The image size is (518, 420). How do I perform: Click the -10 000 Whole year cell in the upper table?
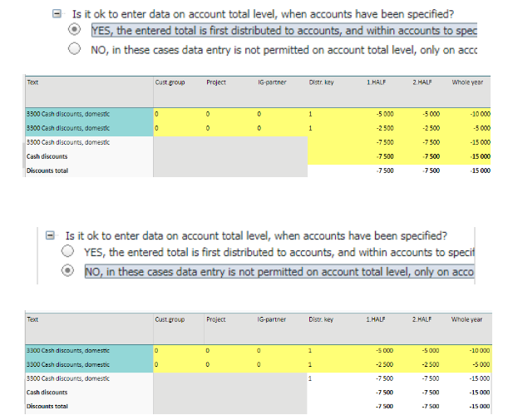480,114
